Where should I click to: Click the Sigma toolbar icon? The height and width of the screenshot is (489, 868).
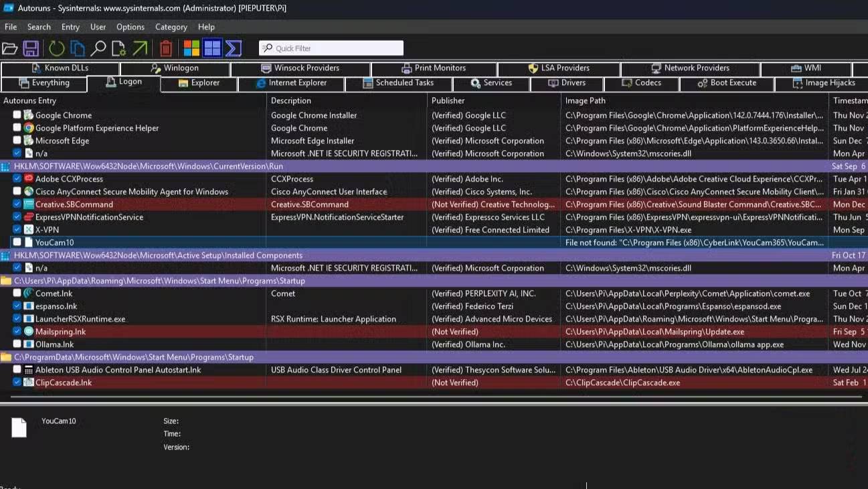coord(234,48)
